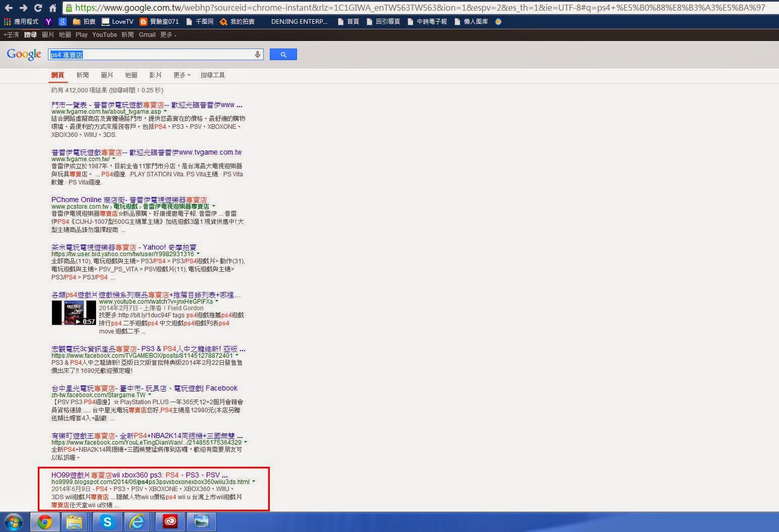Open Windows Explorer from the taskbar
This screenshot has width=779, height=532.
pos(75,522)
